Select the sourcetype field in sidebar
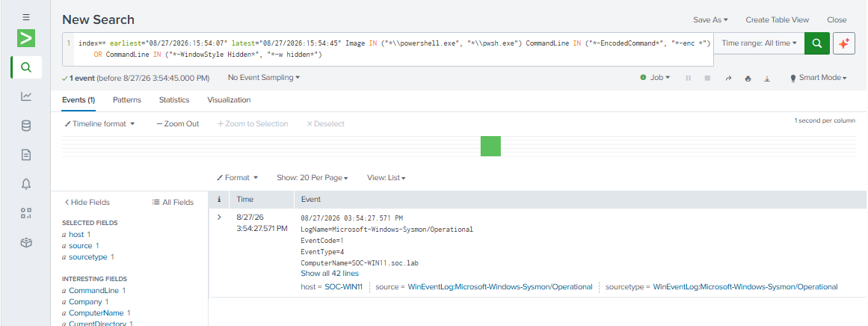This screenshot has width=868, height=326. (x=88, y=256)
